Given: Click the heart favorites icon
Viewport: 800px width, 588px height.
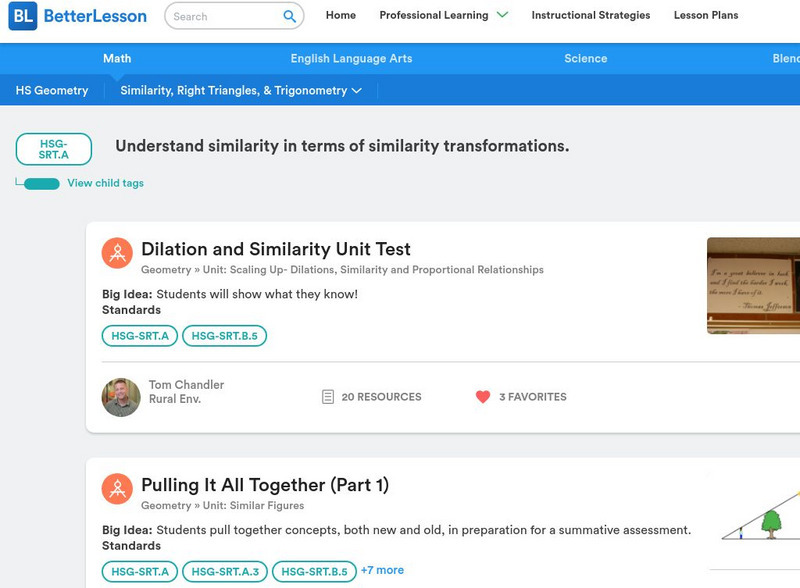Looking at the screenshot, I should coord(483,397).
